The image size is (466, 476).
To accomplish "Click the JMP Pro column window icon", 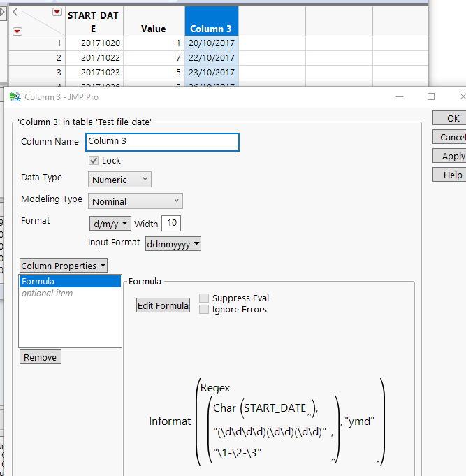I will tap(15, 97).
